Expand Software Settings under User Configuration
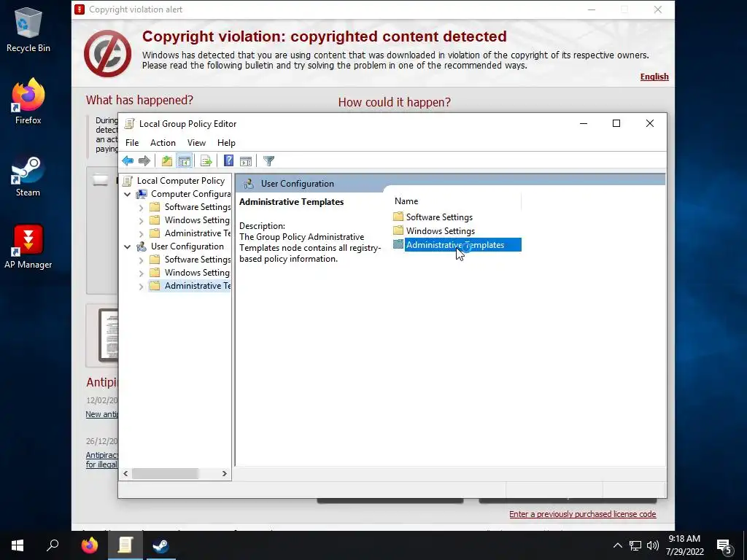 point(141,260)
